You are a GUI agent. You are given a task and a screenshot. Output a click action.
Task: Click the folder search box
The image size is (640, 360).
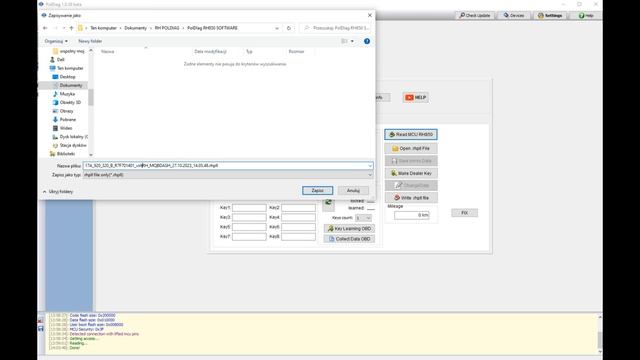(x=336, y=28)
